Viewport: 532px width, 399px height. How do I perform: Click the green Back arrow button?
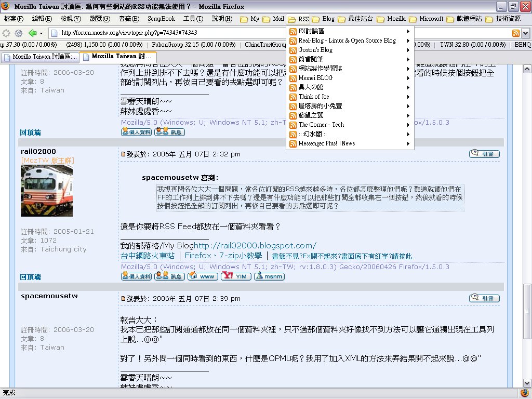(x=32, y=33)
